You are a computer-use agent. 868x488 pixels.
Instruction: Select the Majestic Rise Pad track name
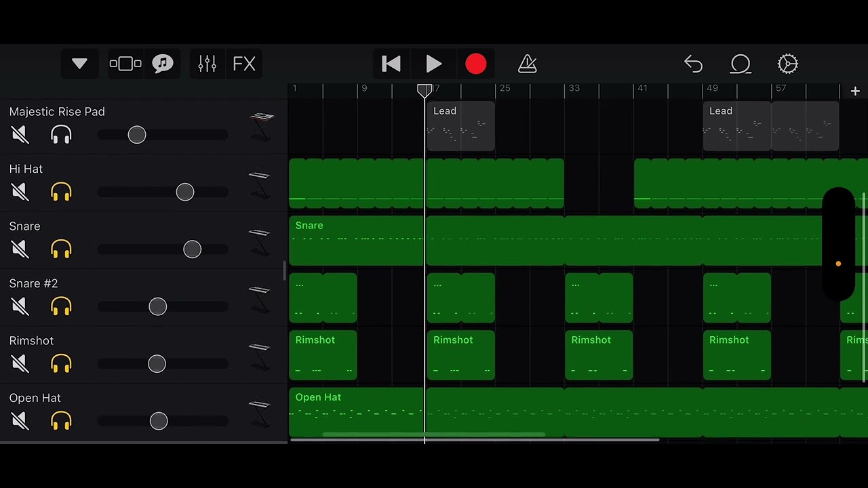[57, 112]
